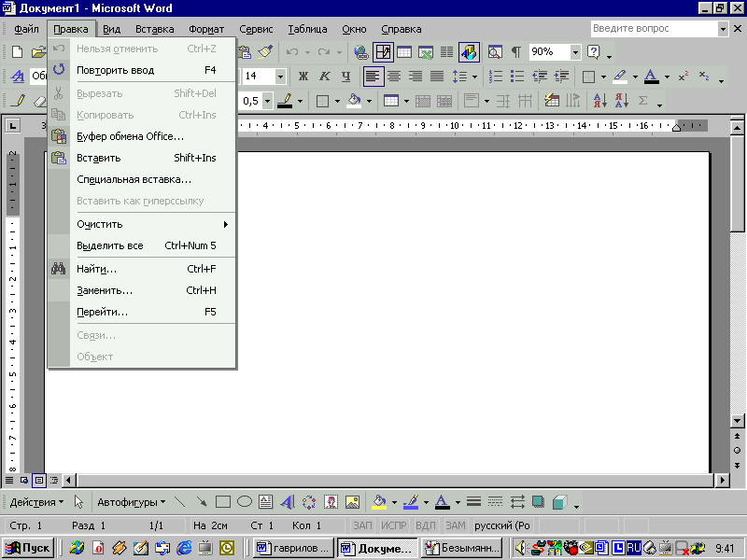The width and height of the screenshot is (747, 560).
Task: Toggle Italic (К) formatting
Action: 324,77
